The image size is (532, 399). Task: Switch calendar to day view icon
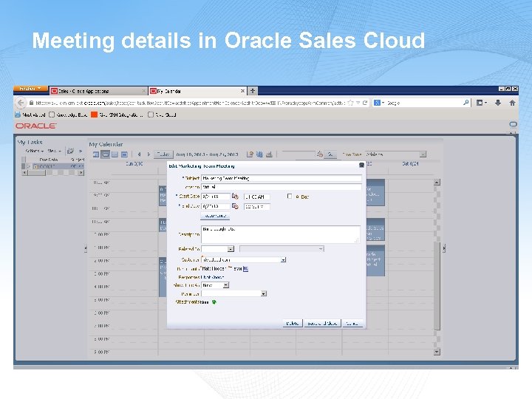pyautogui.click(x=96, y=154)
